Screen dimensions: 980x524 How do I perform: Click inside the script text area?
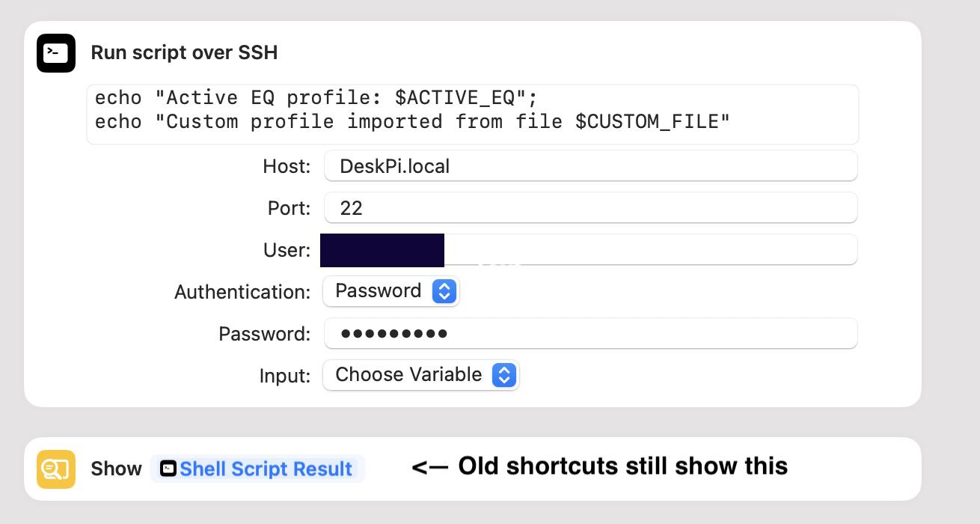473,115
